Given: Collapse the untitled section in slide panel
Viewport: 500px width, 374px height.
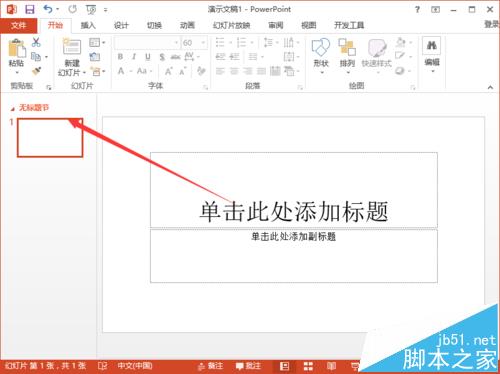Looking at the screenshot, I should coord(13,109).
